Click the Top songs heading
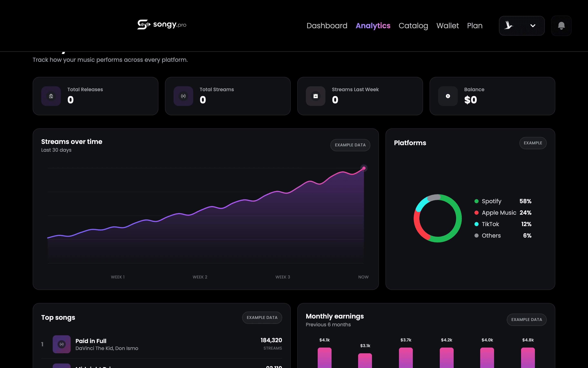 58,318
